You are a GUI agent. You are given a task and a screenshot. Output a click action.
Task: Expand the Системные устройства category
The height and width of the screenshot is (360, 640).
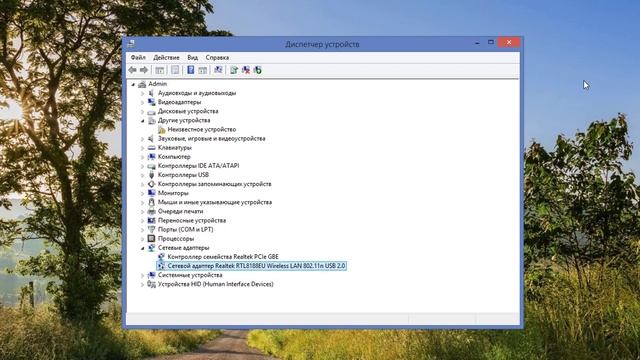coord(142,276)
